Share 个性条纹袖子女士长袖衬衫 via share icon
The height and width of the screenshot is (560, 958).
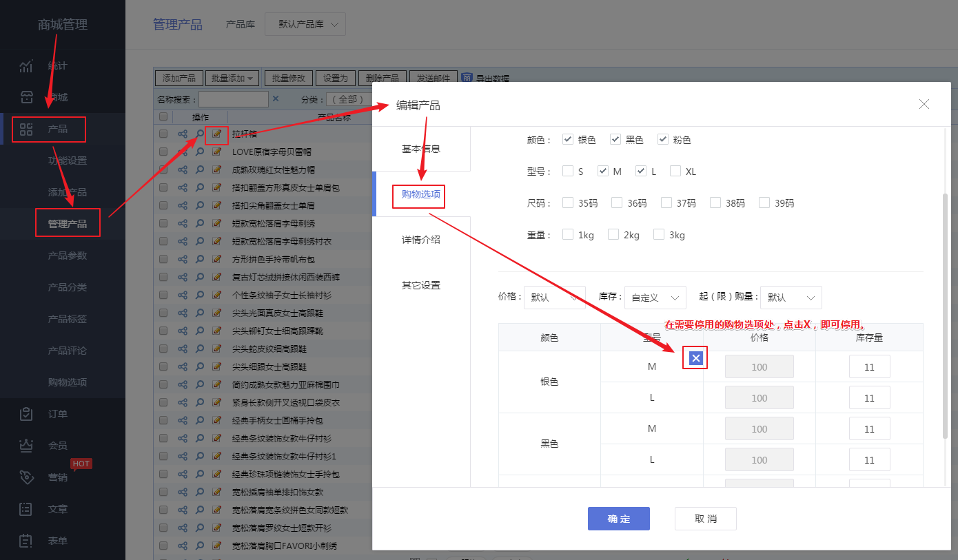(x=183, y=295)
